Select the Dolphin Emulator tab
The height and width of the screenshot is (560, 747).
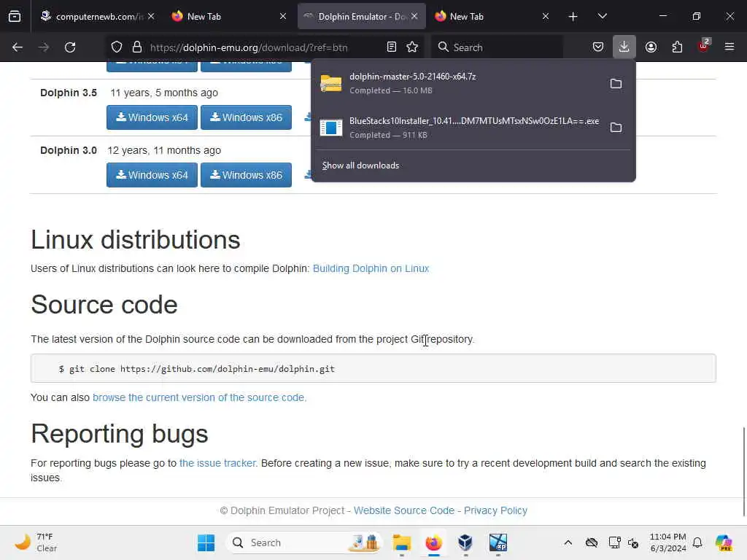click(x=362, y=17)
